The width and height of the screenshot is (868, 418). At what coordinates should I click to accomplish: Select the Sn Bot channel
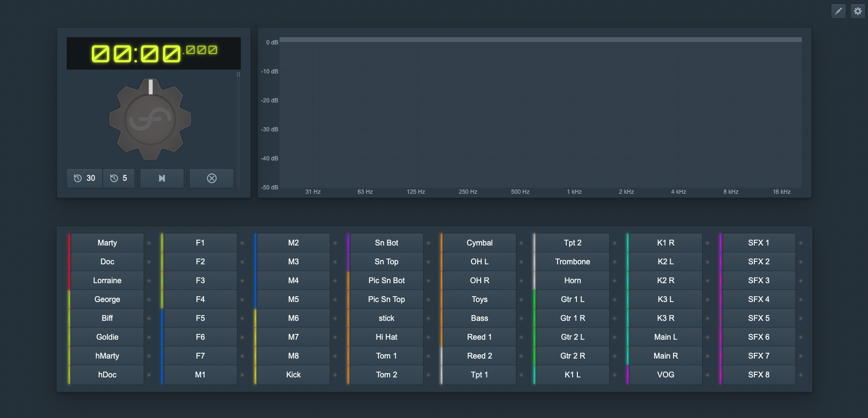tap(386, 243)
